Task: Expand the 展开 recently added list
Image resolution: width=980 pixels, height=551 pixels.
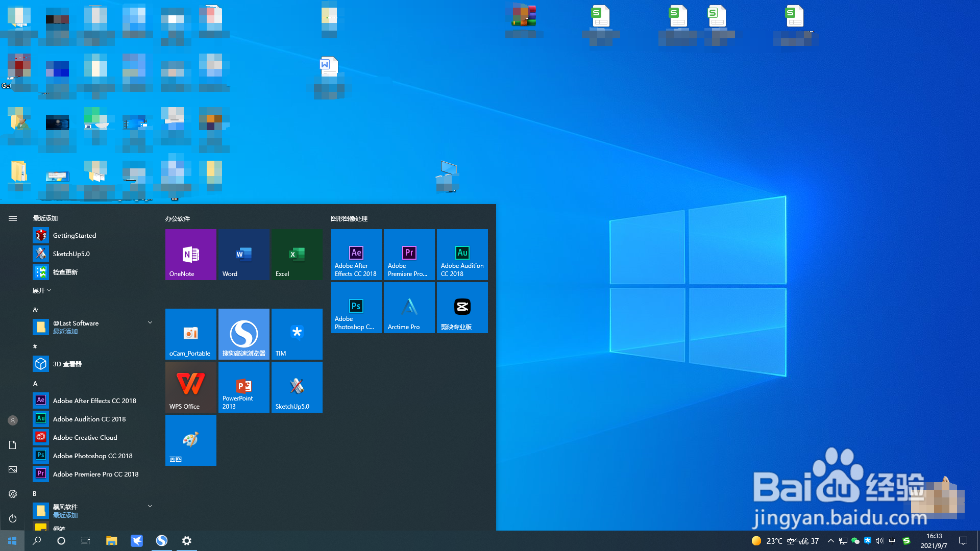Action: [42, 290]
